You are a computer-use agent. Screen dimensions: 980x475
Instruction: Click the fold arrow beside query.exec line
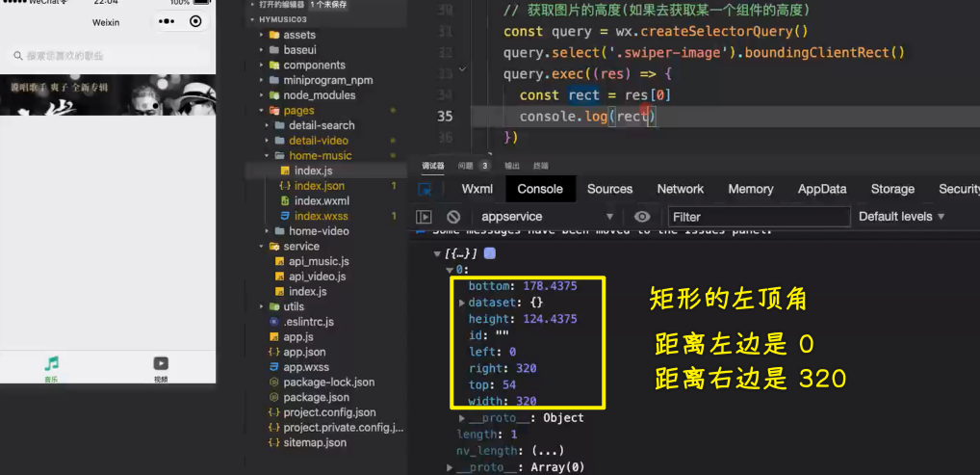pyautogui.click(x=462, y=69)
